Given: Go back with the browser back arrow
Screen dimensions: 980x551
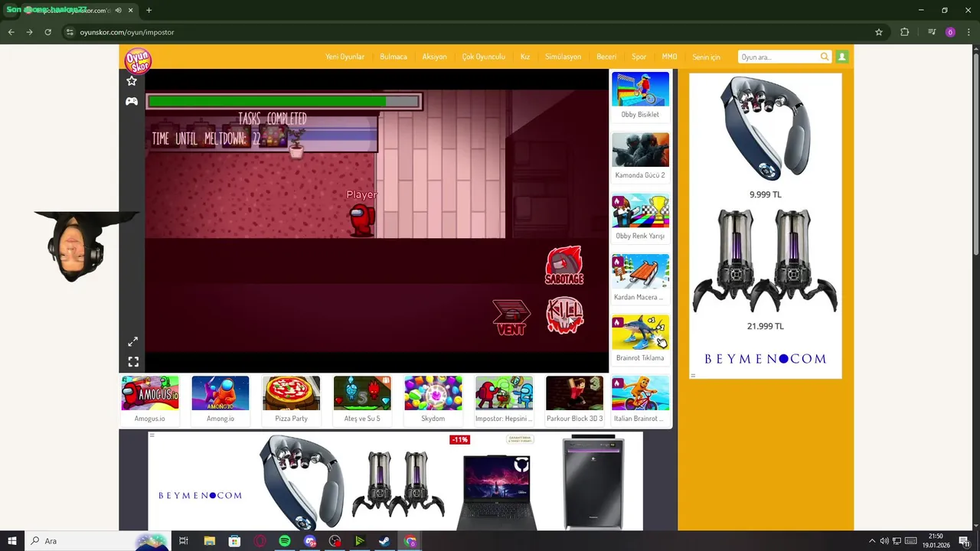Looking at the screenshot, I should (x=11, y=32).
